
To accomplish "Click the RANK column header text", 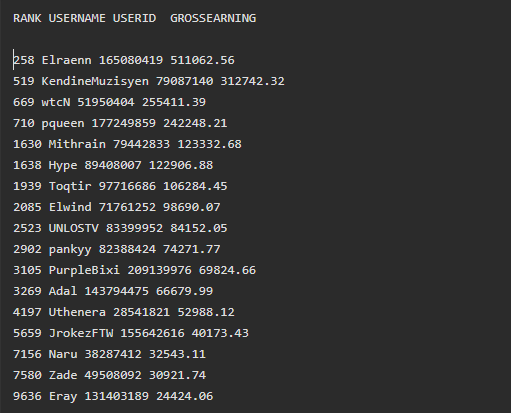I will [27, 18].
